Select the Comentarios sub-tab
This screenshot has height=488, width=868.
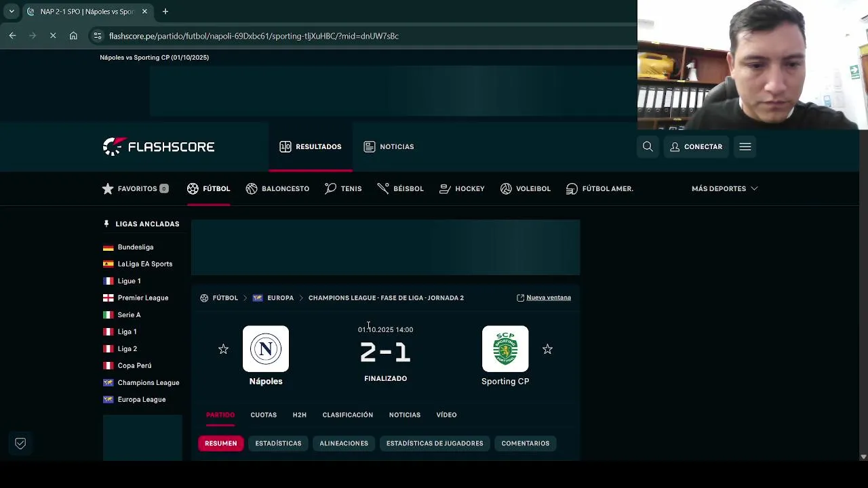click(x=526, y=443)
